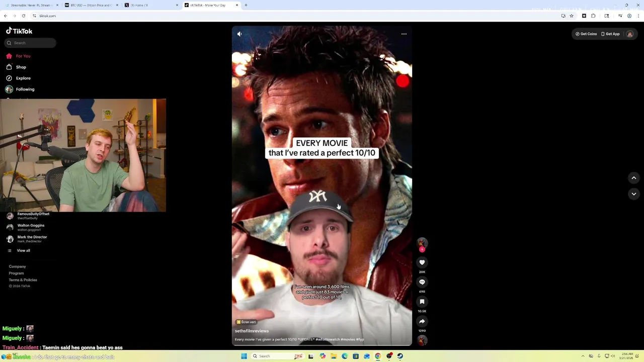Open Walton Goggins account

click(x=26, y=227)
